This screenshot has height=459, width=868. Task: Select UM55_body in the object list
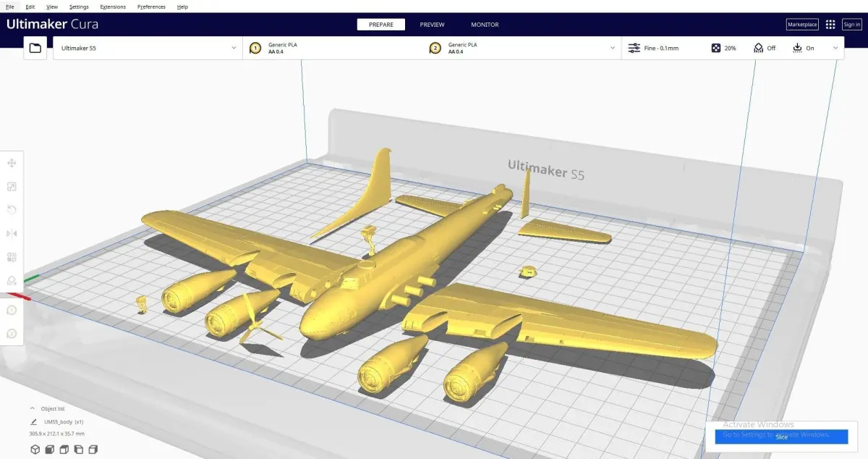click(x=64, y=421)
